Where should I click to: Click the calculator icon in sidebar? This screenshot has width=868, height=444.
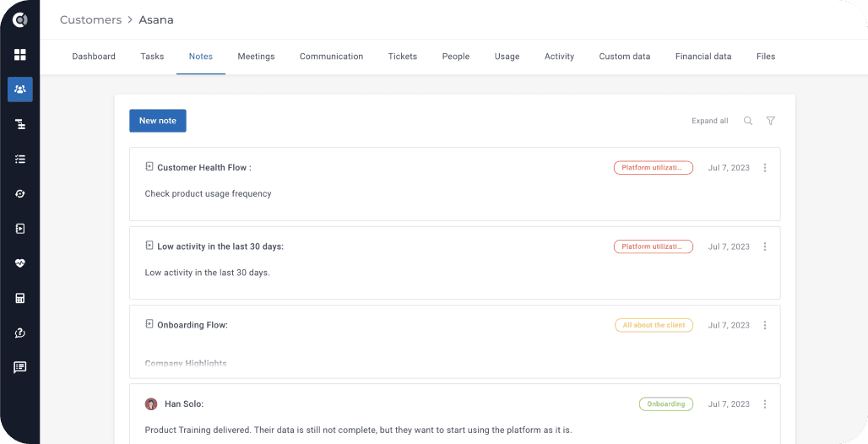(x=20, y=299)
